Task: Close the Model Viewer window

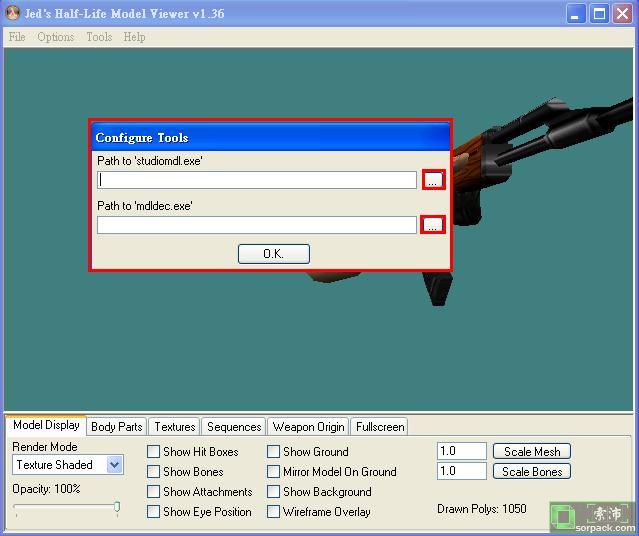Action: (x=623, y=13)
